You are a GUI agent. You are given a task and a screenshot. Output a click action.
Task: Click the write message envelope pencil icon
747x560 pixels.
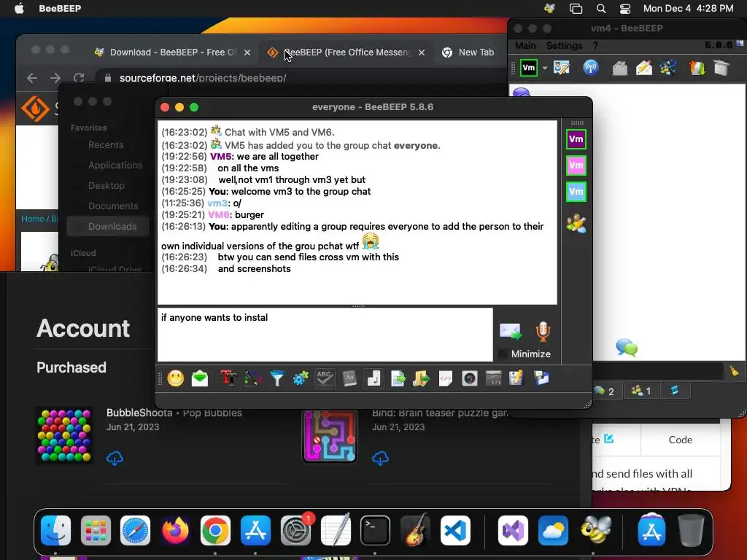[644, 68]
